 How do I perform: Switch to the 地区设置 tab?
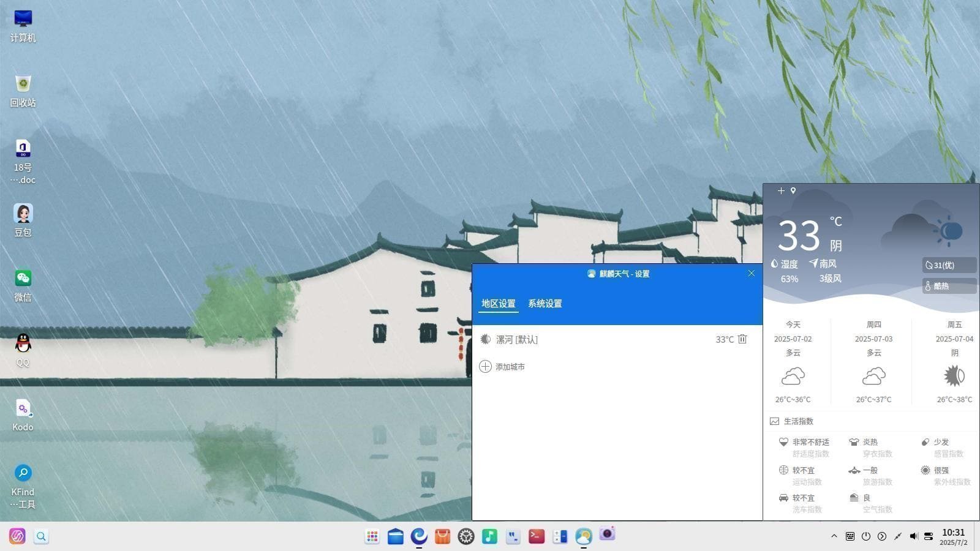(498, 304)
